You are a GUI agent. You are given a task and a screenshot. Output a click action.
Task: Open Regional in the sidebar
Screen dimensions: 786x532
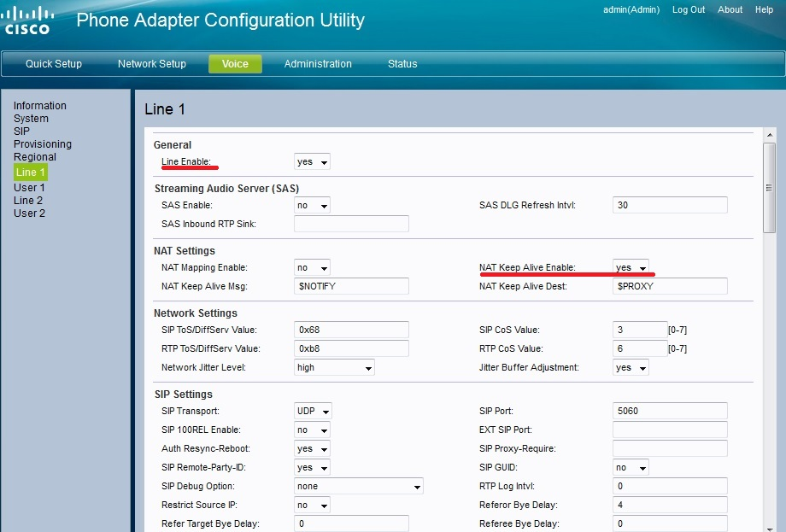(x=34, y=157)
